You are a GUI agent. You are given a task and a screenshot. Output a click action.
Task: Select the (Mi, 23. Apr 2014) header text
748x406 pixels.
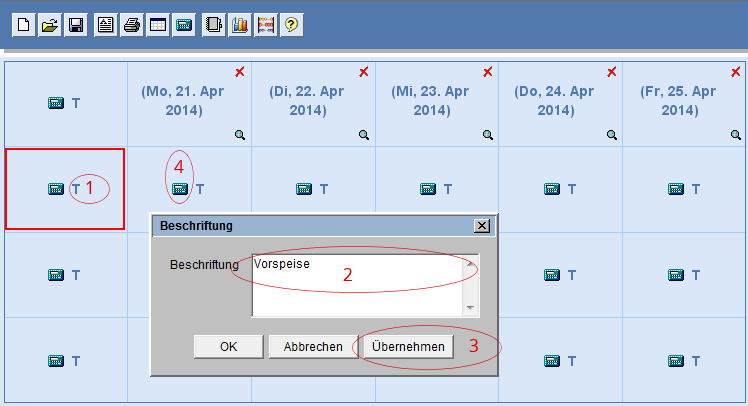432,101
